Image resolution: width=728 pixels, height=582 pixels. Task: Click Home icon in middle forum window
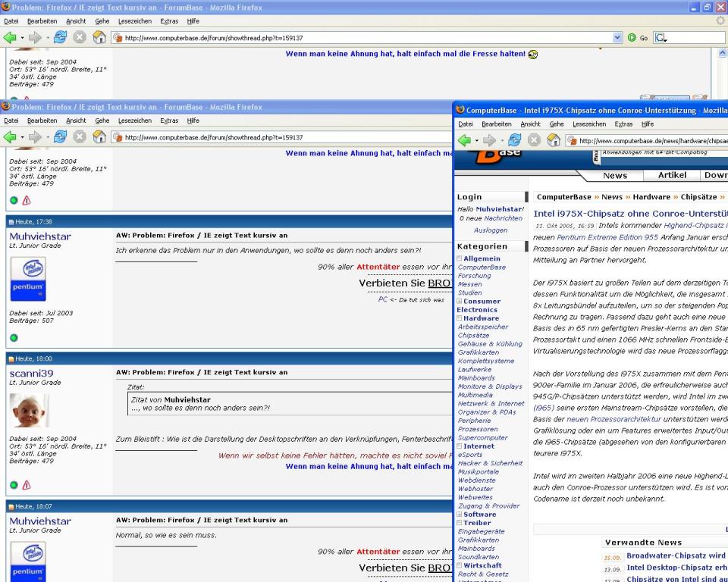[99, 137]
